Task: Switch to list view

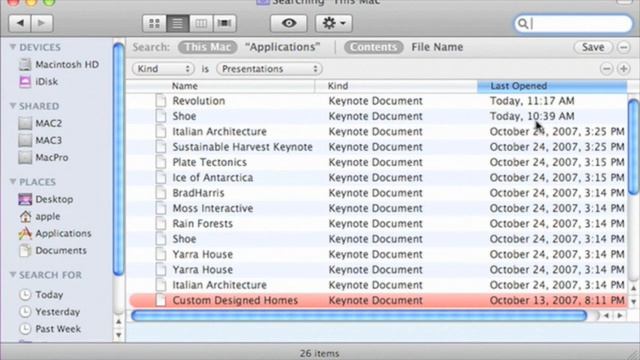Action: [178, 23]
